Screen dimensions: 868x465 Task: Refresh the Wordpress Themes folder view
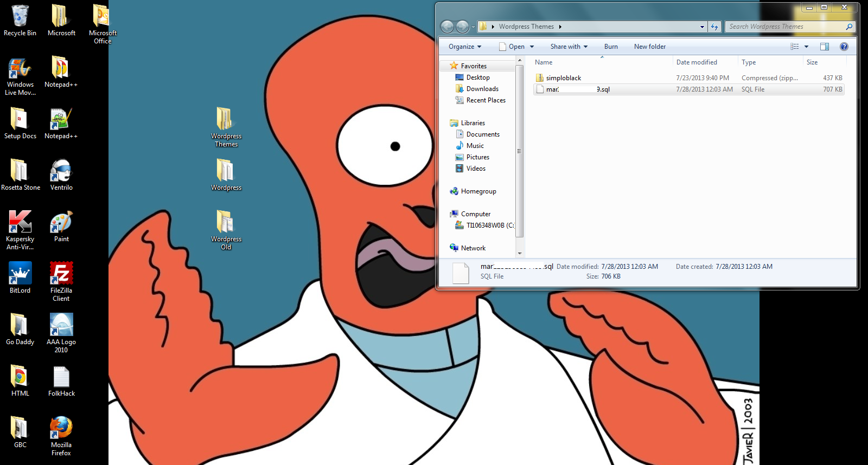pos(714,27)
